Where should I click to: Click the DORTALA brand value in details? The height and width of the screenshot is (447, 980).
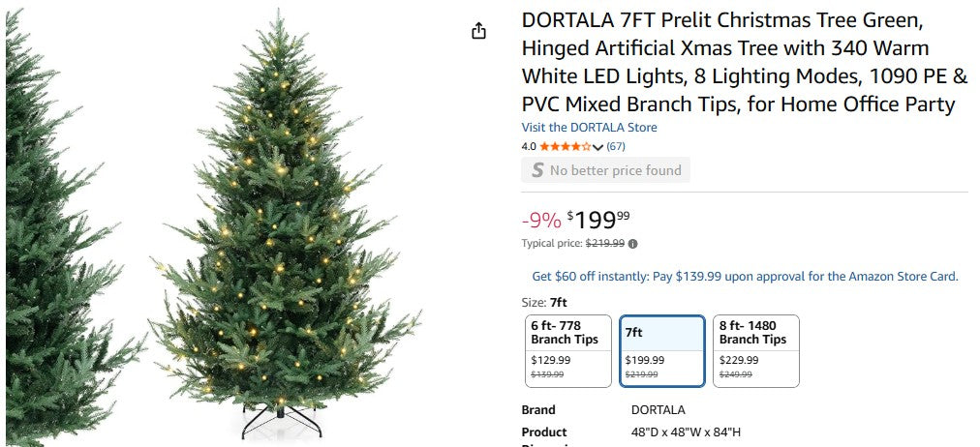pos(658,410)
